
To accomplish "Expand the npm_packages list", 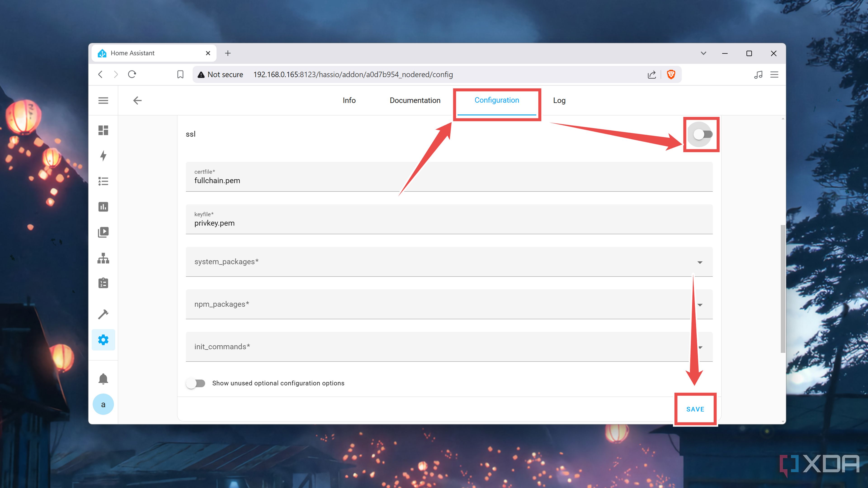I will [700, 305].
